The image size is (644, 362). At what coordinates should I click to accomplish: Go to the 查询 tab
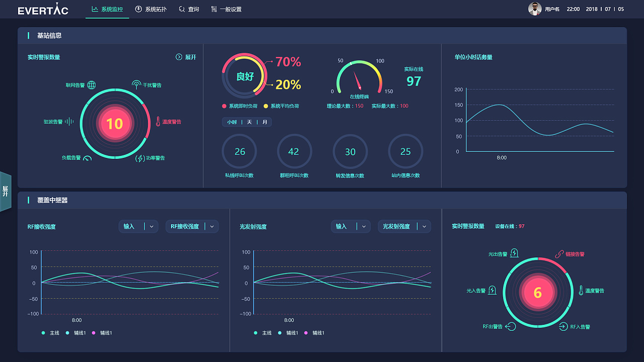coord(189,9)
